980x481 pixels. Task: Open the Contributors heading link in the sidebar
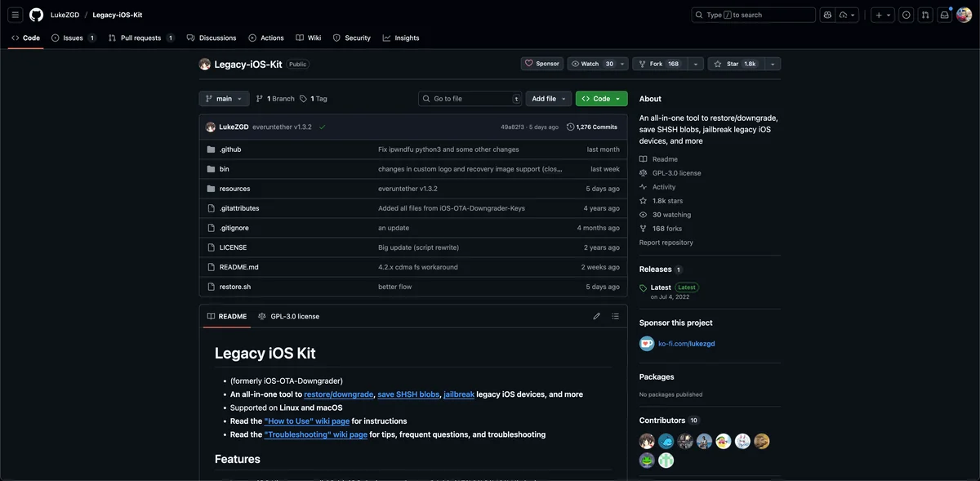pyautogui.click(x=669, y=421)
